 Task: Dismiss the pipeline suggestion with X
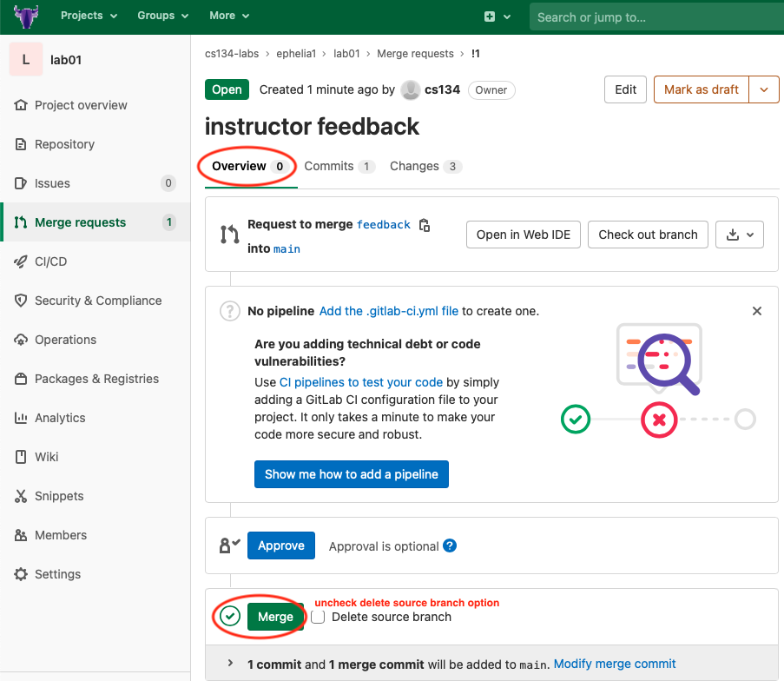[x=757, y=311]
